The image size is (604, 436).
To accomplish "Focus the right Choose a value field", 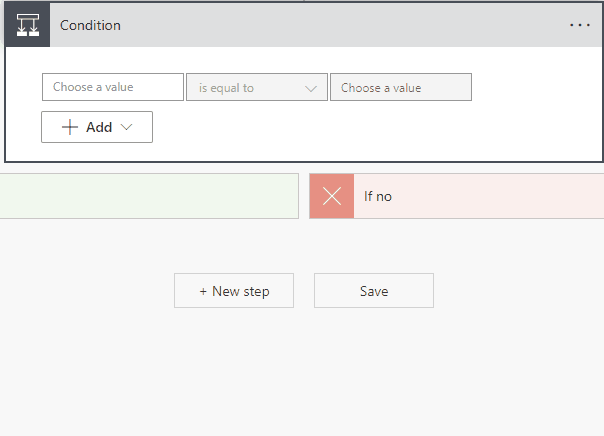I will tap(401, 88).
